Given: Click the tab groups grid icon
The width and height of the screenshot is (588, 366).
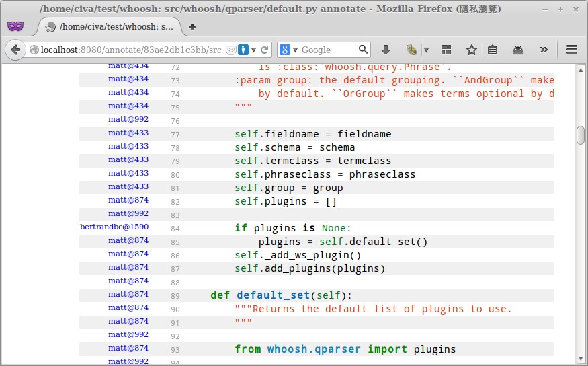Looking at the screenshot, I should pyautogui.click(x=446, y=50).
